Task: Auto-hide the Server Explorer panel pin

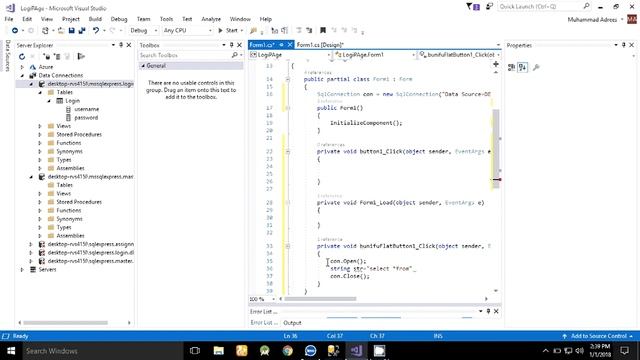Action: [121, 45]
